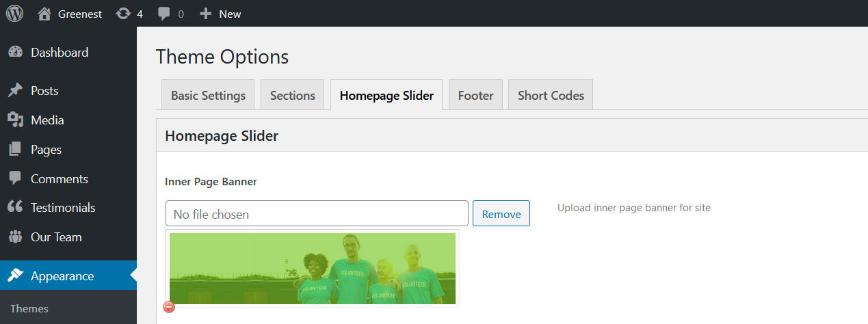
Task: Click the Greenest home icon
Action: pyautogui.click(x=44, y=14)
